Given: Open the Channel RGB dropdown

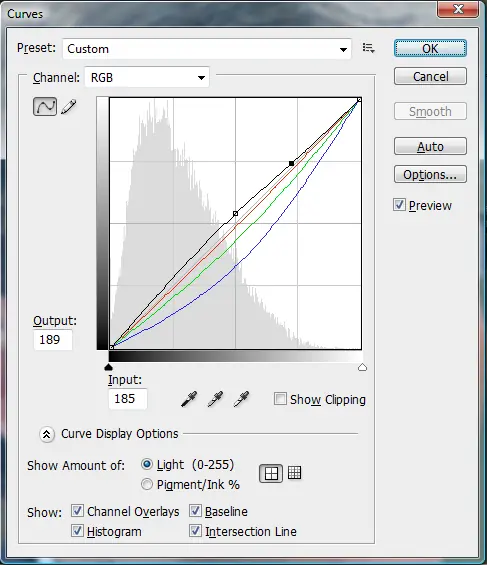Looking at the screenshot, I should pyautogui.click(x=147, y=77).
